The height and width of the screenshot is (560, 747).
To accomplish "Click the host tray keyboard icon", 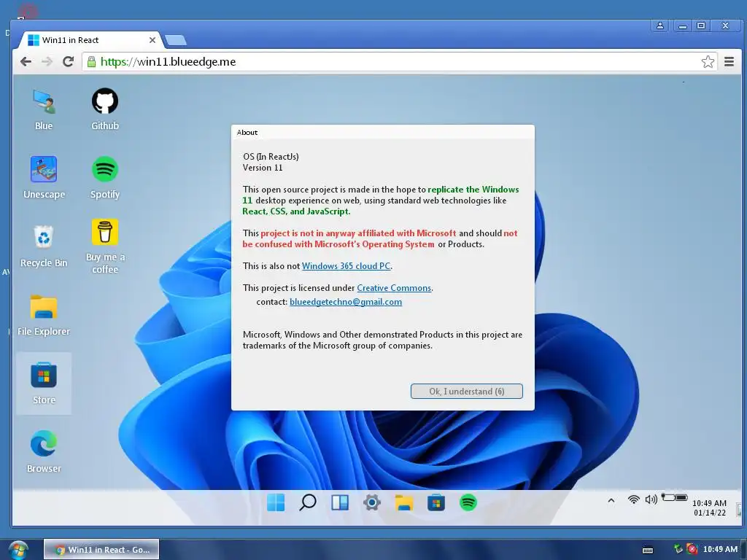I will point(648,550).
